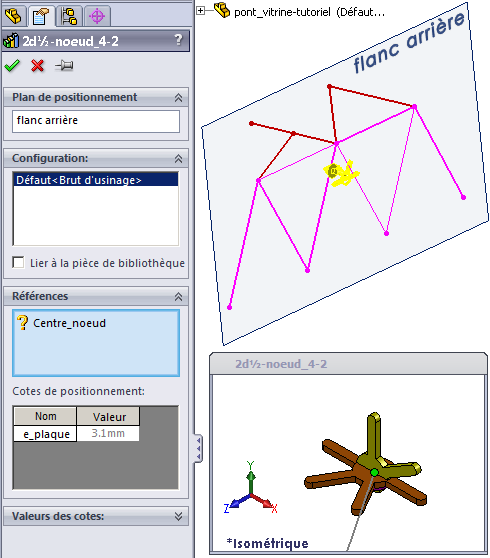This screenshot has width=490, height=558.
Task: Expand the pont_vitrine-tutoriel tree node
Action: (x=201, y=11)
